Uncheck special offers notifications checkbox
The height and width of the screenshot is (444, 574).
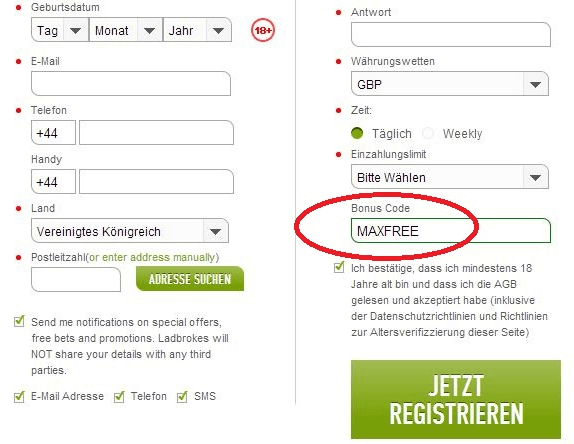coord(19,321)
